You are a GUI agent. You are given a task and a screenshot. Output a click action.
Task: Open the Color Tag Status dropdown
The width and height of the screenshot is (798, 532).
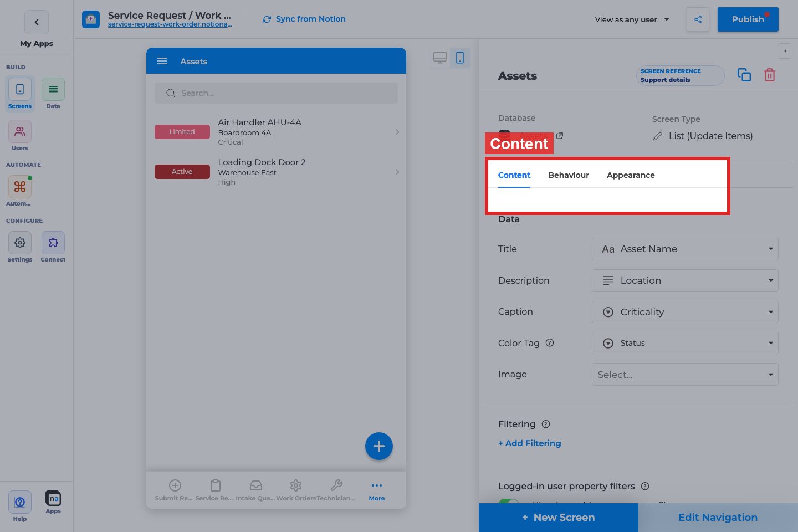[685, 343]
